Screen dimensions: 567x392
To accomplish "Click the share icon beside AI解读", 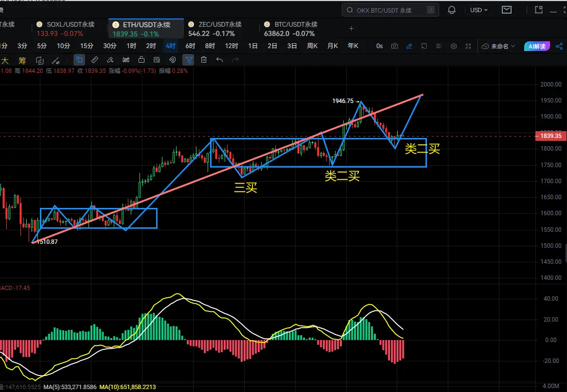I will [x=559, y=46].
